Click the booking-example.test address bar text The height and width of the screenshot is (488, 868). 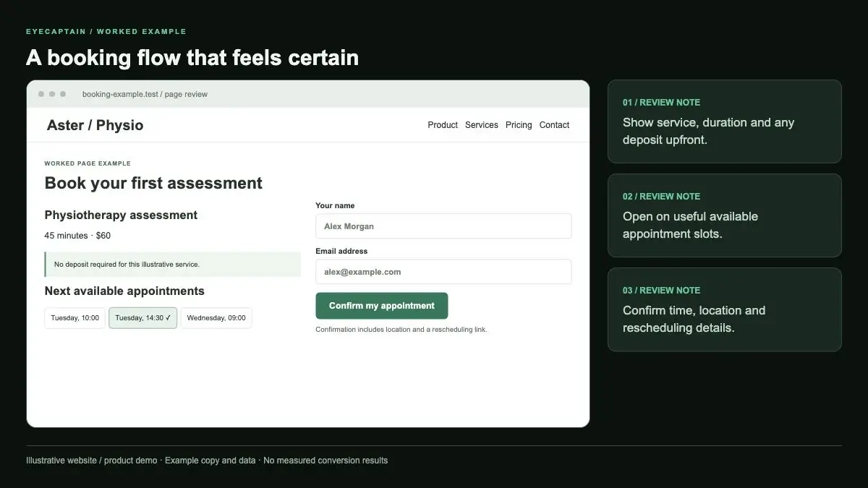click(145, 94)
